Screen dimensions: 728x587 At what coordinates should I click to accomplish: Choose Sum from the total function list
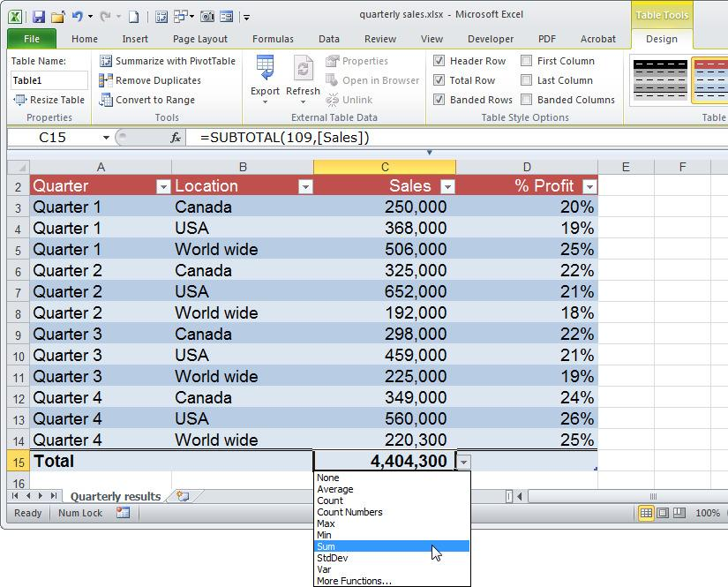[392, 546]
